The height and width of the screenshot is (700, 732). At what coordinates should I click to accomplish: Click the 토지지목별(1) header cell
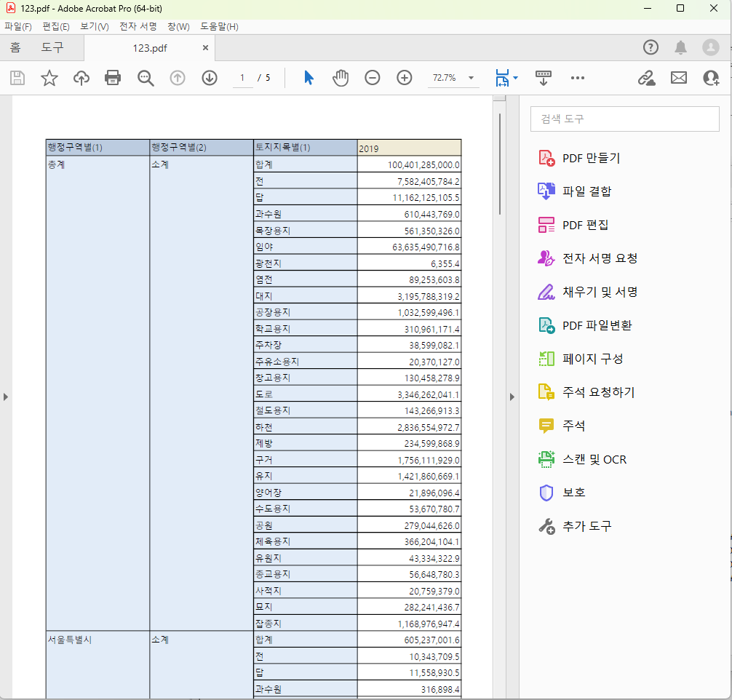coord(306,148)
